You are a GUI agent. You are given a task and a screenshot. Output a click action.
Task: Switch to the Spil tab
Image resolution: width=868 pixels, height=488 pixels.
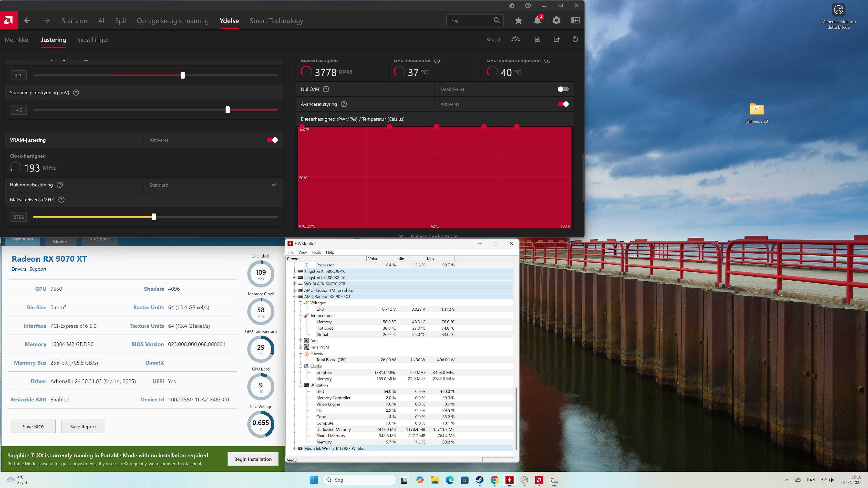[120, 20]
